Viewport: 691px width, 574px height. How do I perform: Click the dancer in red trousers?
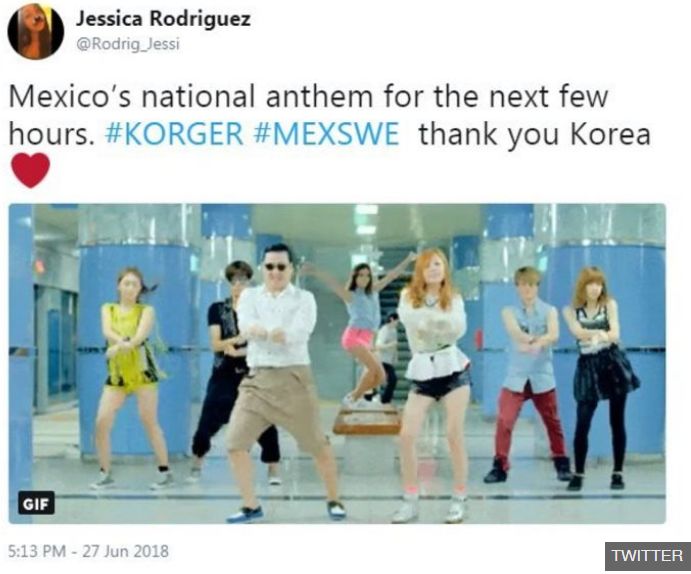click(x=530, y=374)
